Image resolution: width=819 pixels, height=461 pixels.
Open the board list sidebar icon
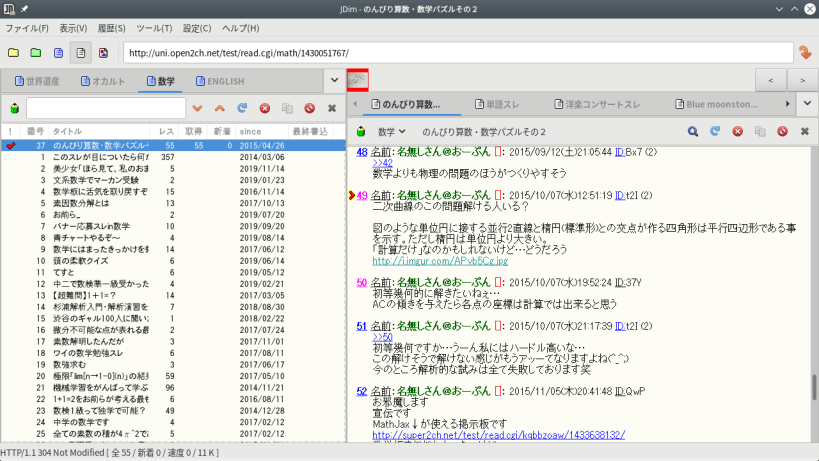pos(13,53)
